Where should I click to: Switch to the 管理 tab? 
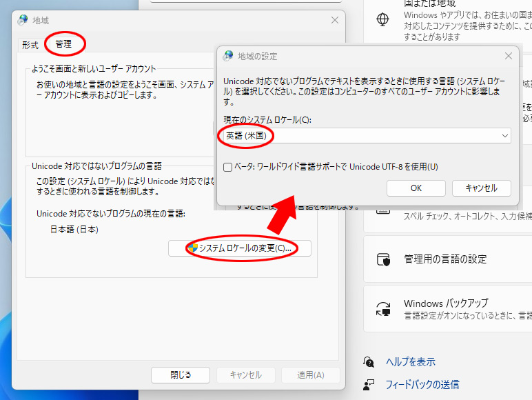(63, 44)
